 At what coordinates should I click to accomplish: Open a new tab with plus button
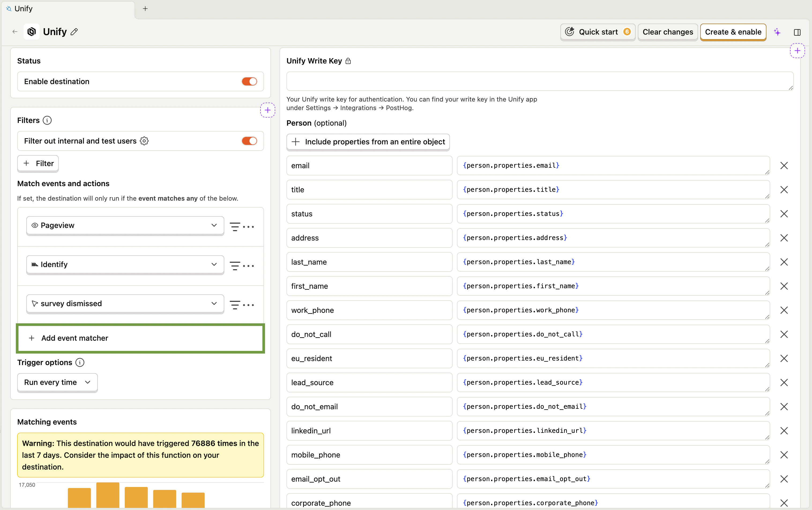[x=145, y=9]
